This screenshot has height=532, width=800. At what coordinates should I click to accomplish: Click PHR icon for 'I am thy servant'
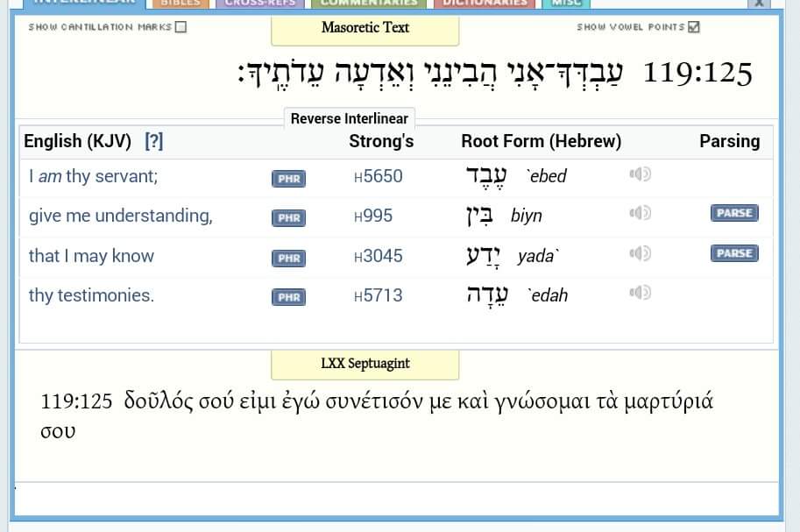[x=288, y=179]
